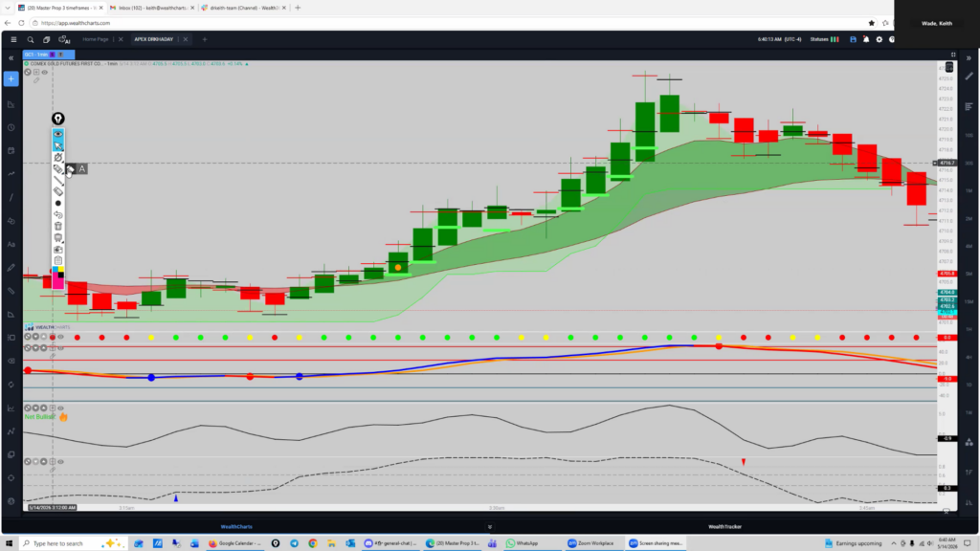Toggle eye visibility in floating drawing palette
Screen dimensions: 980x551
58,134
